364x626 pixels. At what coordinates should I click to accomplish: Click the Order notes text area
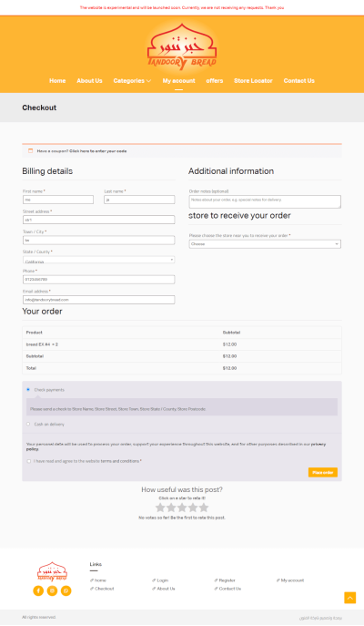coord(265,201)
